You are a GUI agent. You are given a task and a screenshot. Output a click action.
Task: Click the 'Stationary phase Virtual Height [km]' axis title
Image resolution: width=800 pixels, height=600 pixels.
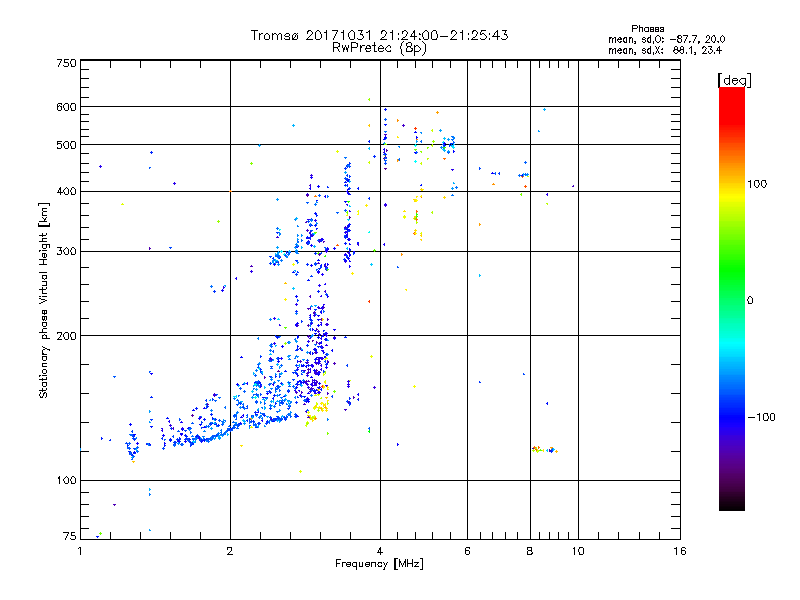click(x=44, y=300)
